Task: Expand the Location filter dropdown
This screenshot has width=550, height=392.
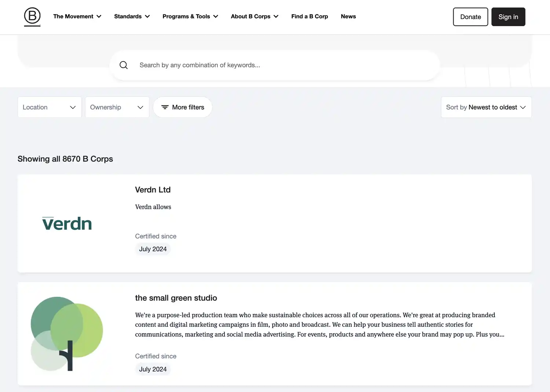Action: pos(49,107)
